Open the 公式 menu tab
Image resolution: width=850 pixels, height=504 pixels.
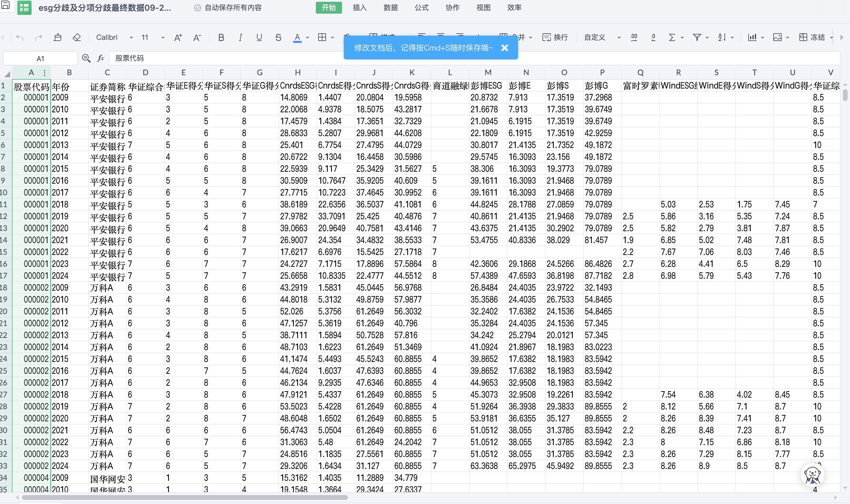(x=421, y=7)
